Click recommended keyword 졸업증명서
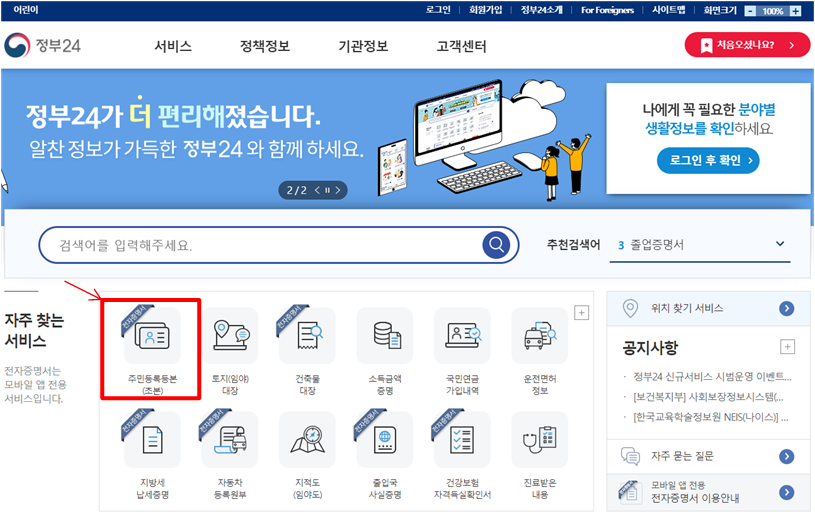This screenshot has height=523, width=815. pyautogui.click(x=657, y=245)
